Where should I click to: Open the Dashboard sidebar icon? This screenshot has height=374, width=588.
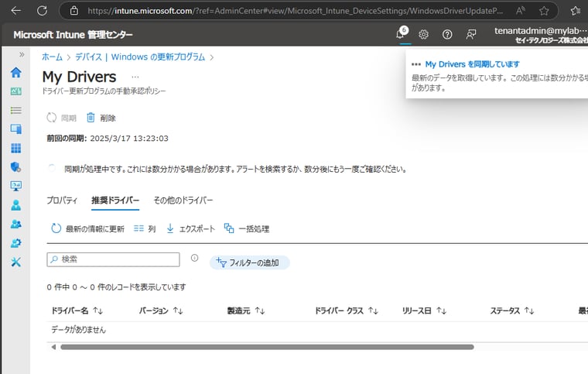[x=15, y=91]
